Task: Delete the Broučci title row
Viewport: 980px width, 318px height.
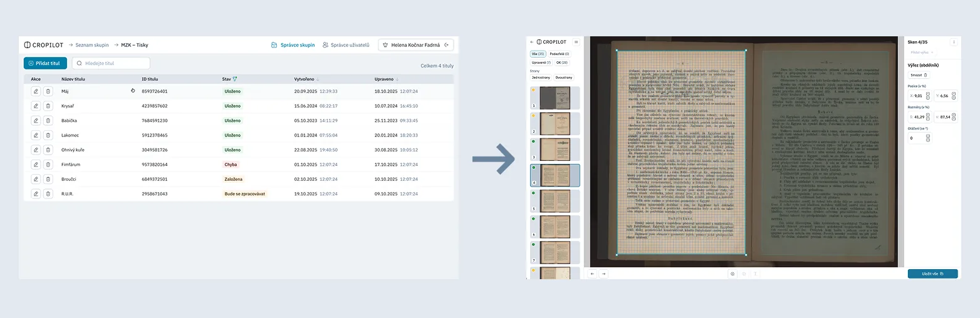Action: [48, 179]
